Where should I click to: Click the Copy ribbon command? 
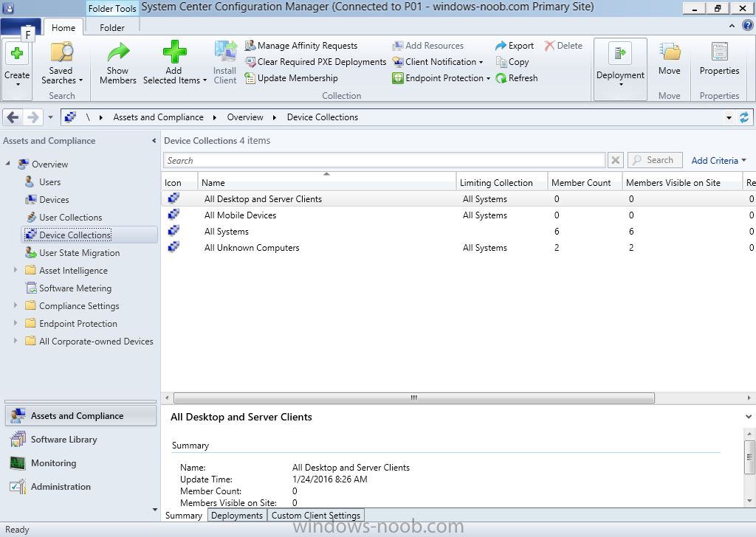[512, 62]
